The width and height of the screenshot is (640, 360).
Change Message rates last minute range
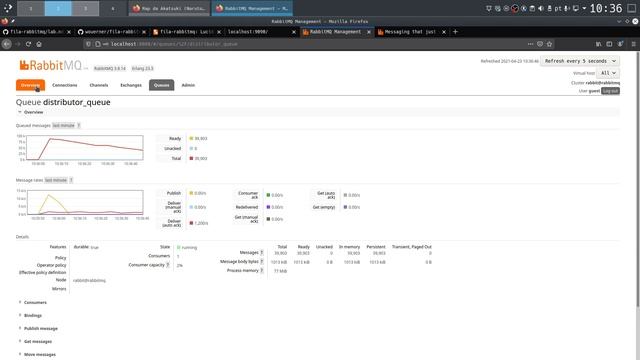pyautogui.click(x=56, y=180)
